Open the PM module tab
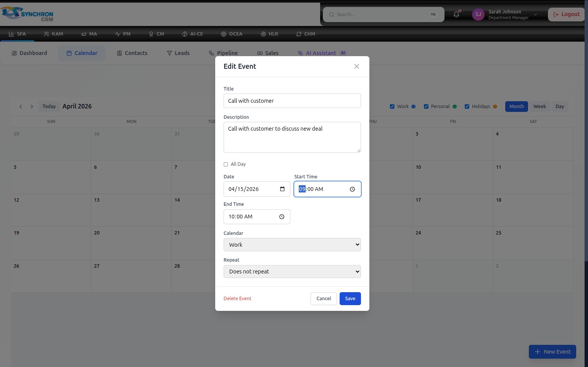 tap(122, 34)
